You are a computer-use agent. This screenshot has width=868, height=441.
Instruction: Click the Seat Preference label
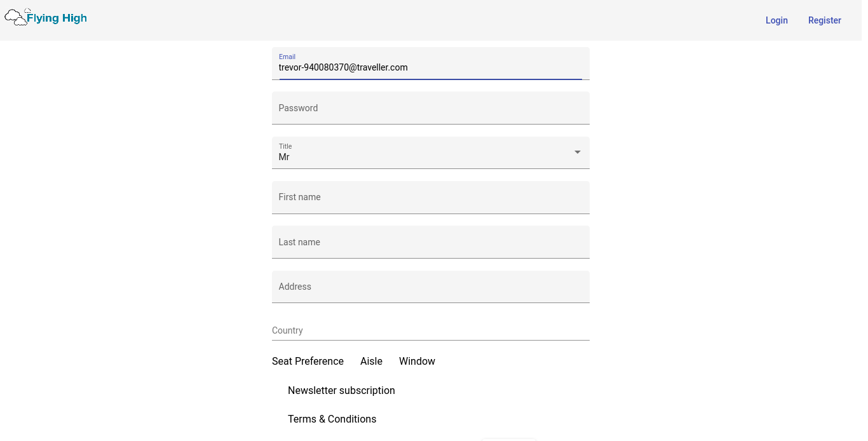(308, 361)
